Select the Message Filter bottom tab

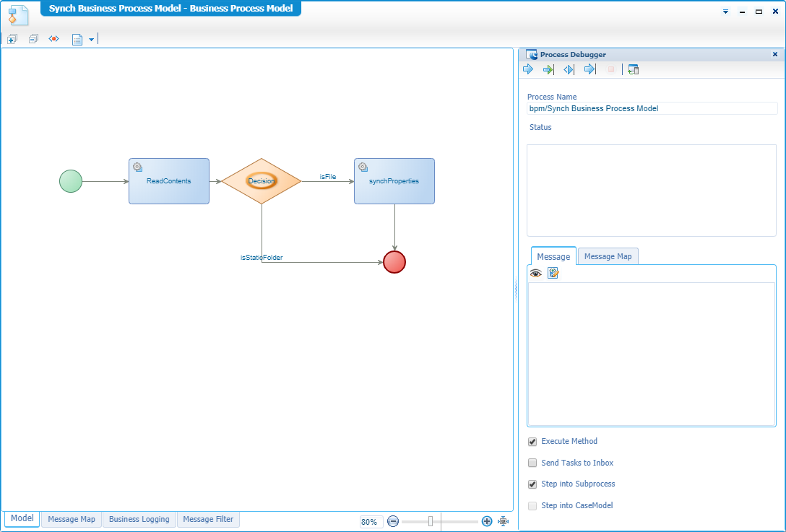pos(208,519)
